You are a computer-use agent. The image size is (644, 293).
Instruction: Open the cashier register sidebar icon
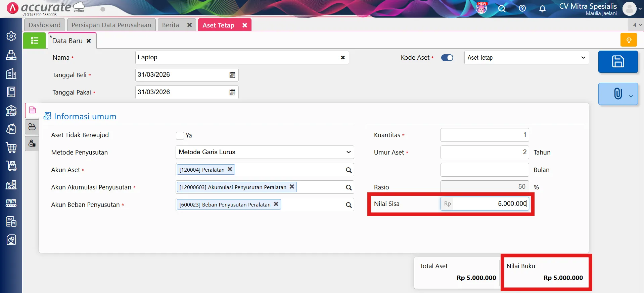pos(11,55)
